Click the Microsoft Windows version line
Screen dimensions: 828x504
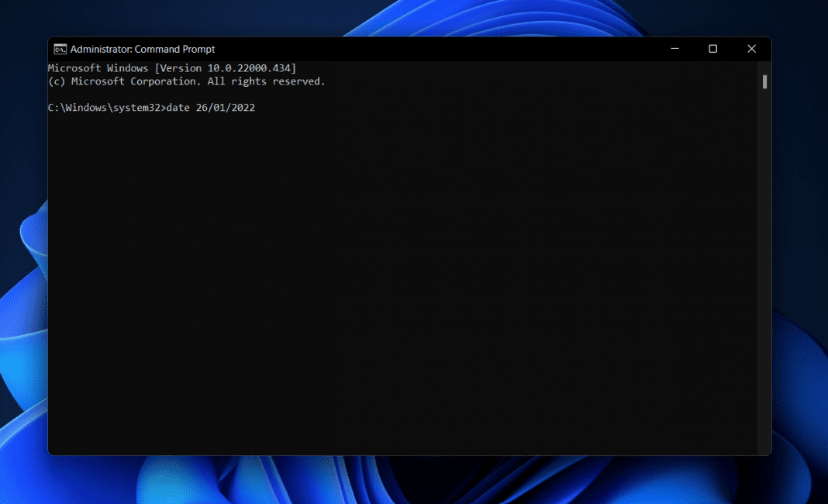pyautogui.click(x=172, y=67)
